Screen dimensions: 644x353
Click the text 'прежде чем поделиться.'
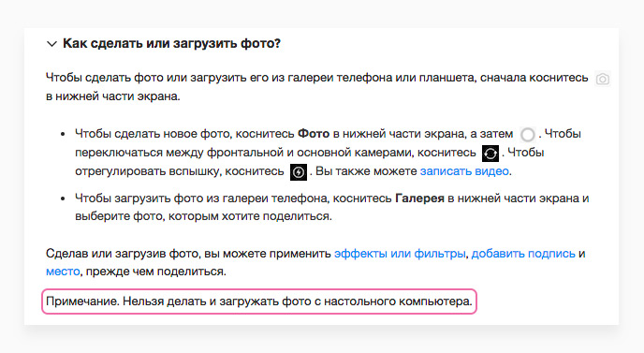[156, 272]
